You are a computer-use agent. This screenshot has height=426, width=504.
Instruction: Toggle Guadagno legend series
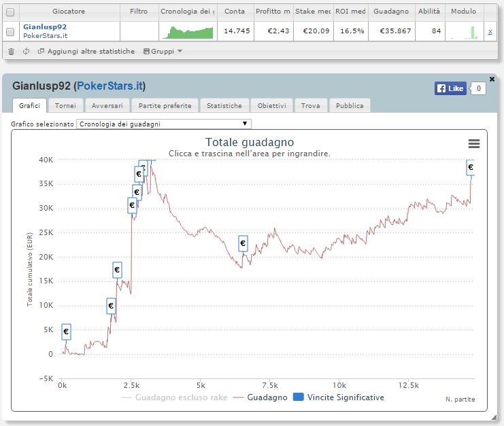coord(261,397)
